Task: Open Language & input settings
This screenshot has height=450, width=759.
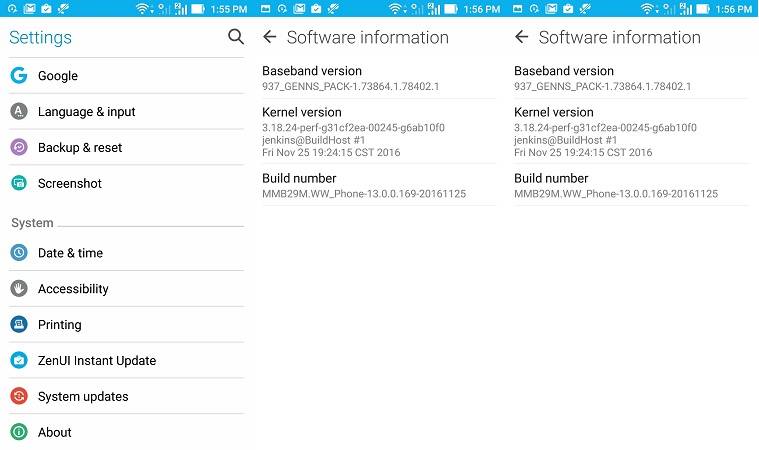Action: 126,111
